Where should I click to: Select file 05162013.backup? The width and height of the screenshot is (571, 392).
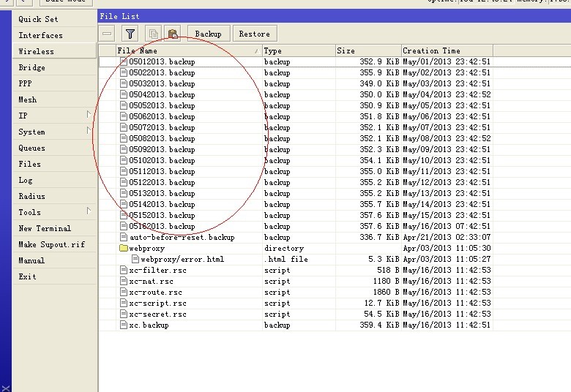(x=162, y=226)
